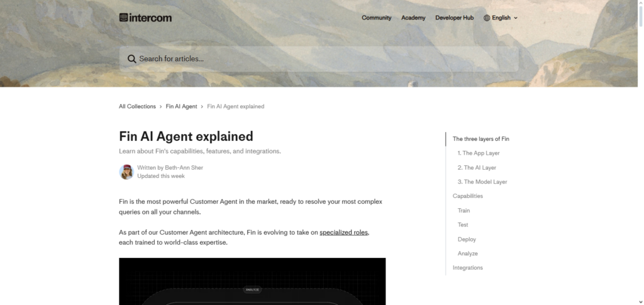Screen dimensions: 644x305
Task: Go to the Capabilities section
Action: point(468,196)
